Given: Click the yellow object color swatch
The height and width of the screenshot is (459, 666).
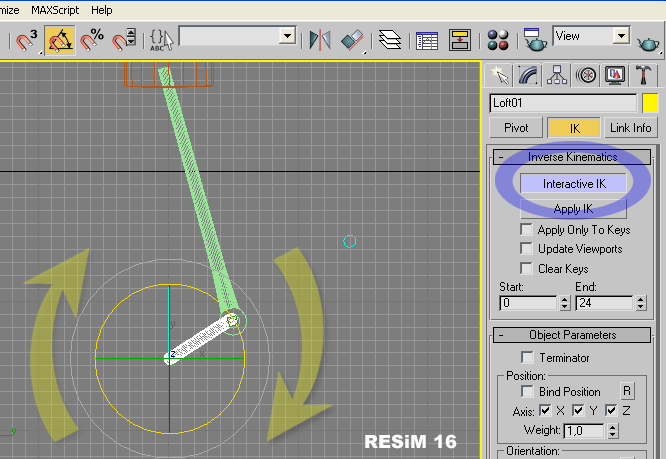Looking at the screenshot, I should click(x=649, y=103).
